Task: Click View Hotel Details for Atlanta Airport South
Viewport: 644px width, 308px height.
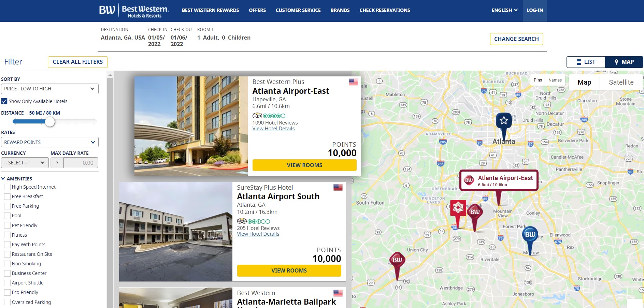Action: click(x=258, y=234)
